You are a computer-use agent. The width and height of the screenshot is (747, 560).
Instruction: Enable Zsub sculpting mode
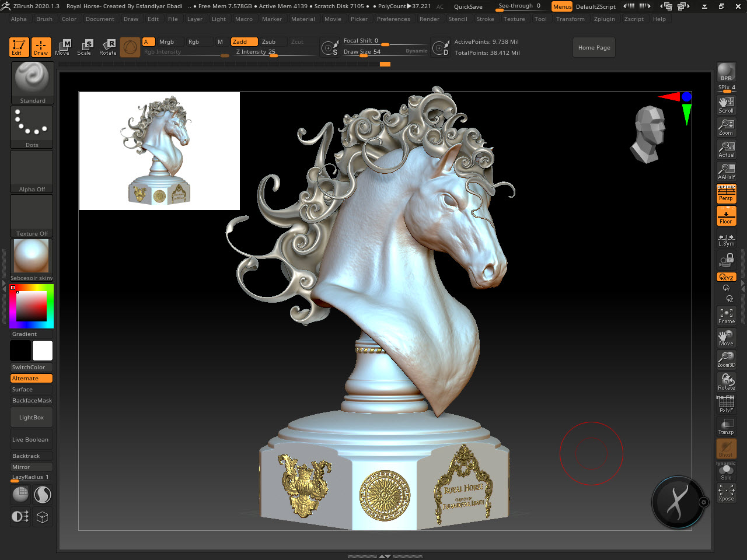point(269,42)
